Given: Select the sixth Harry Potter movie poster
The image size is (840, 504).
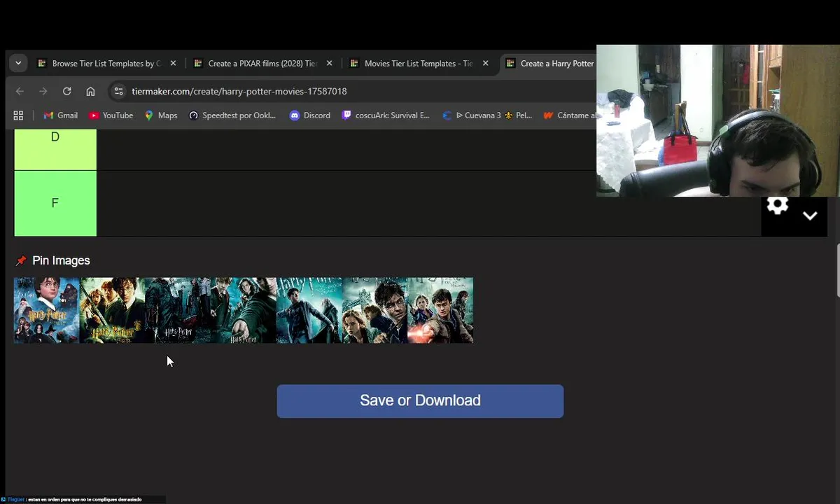Looking at the screenshot, I should [374, 310].
